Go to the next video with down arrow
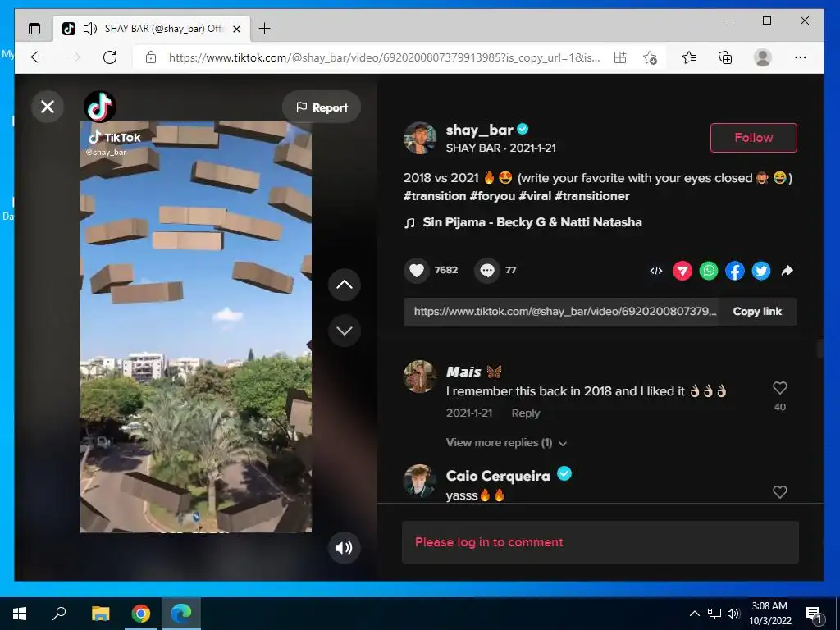The image size is (840, 630). click(344, 331)
